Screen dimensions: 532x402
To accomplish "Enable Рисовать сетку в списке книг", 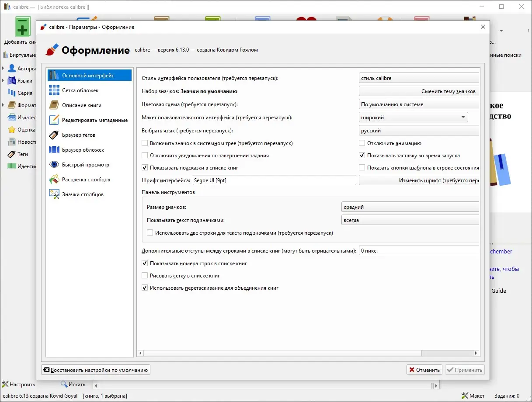I will [x=145, y=276].
